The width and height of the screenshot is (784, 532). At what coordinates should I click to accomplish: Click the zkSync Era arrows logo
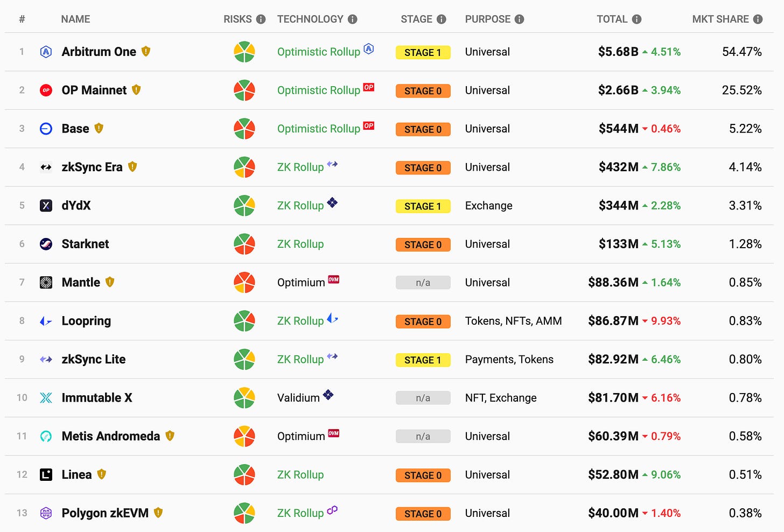pyautogui.click(x=46, y=167)
